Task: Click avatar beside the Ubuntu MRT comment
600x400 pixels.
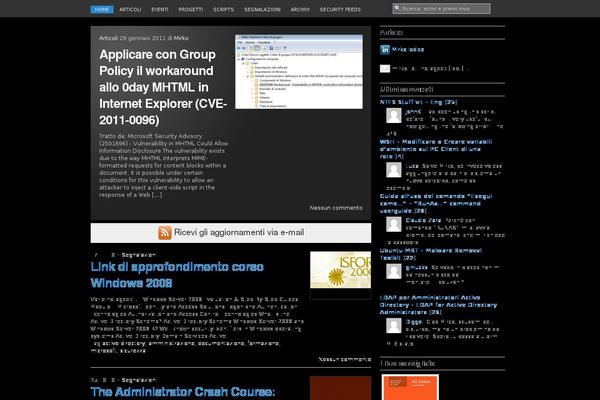Action: 394,271
